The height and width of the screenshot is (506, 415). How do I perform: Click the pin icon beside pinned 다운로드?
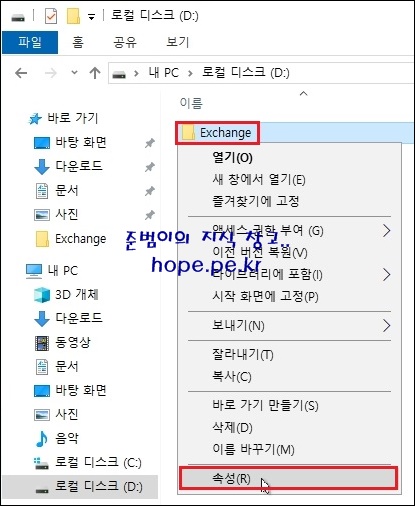150,167
